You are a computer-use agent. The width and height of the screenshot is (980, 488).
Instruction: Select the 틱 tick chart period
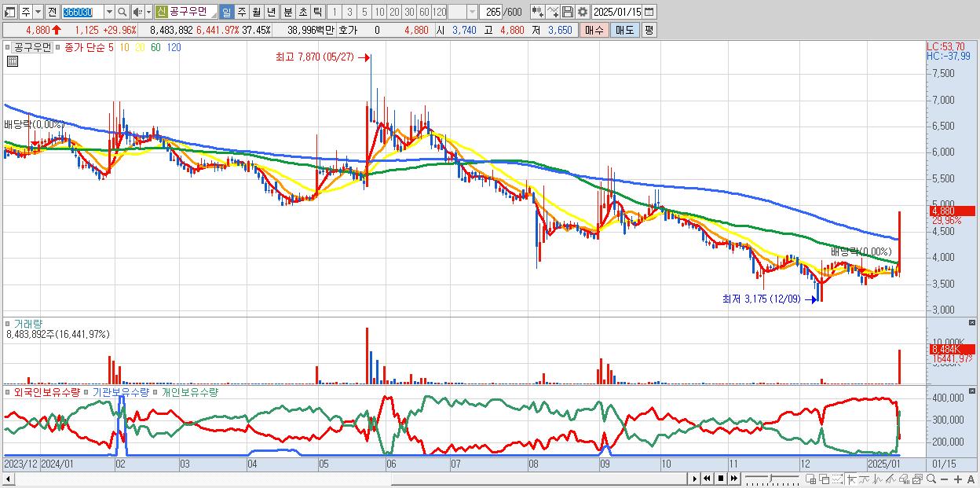(317, 12)
